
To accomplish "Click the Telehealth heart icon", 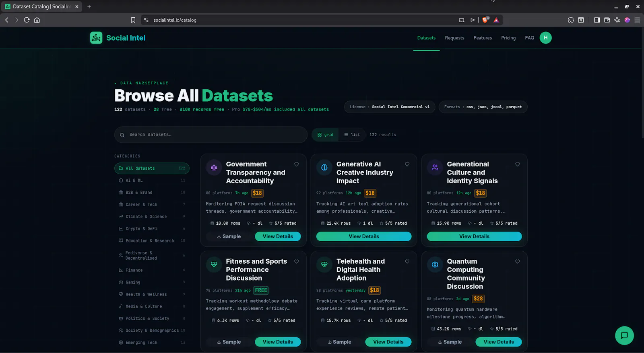I will point(324,265).
